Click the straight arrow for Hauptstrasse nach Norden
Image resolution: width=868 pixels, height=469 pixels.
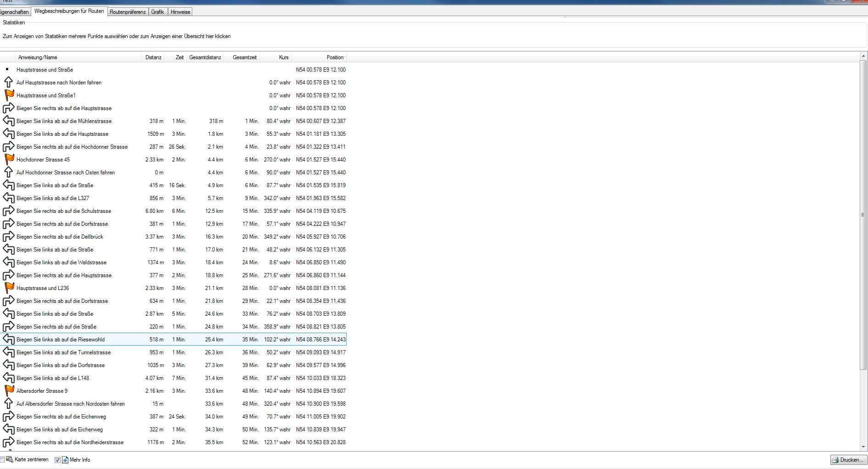click(9, 83)
